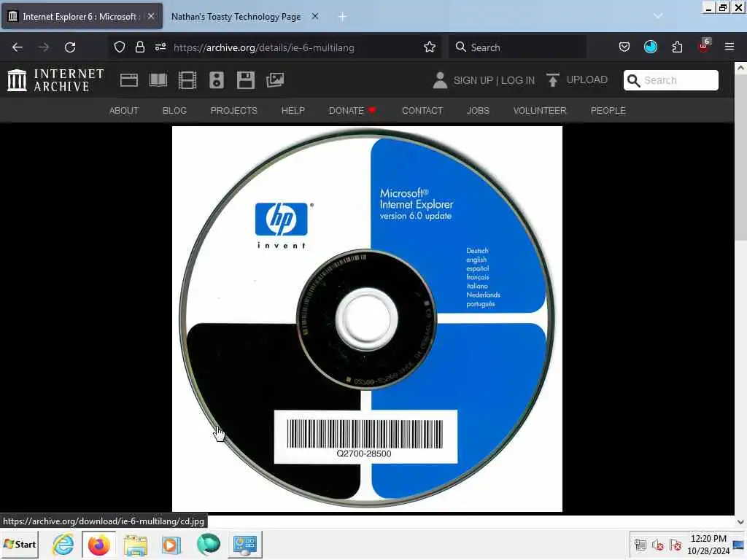Open the green globe taskbar application
The width and height of the screenshot is (747, 560).
[208, 544]
